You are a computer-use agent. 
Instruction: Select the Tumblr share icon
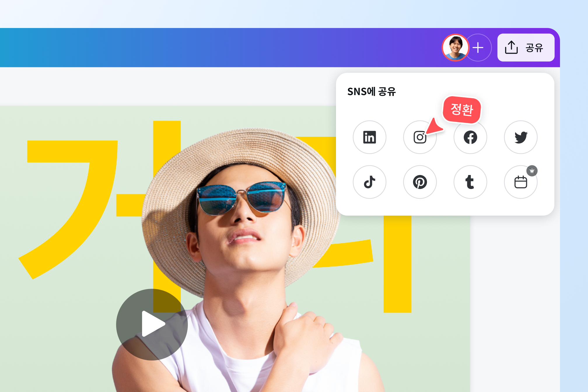tap(470, 182)
